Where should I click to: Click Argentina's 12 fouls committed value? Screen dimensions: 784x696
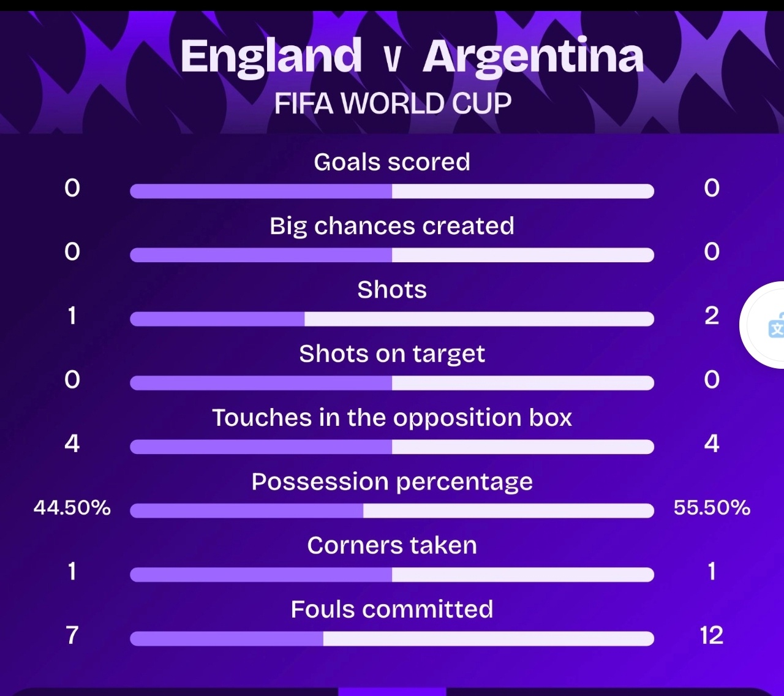coord(712,635)
